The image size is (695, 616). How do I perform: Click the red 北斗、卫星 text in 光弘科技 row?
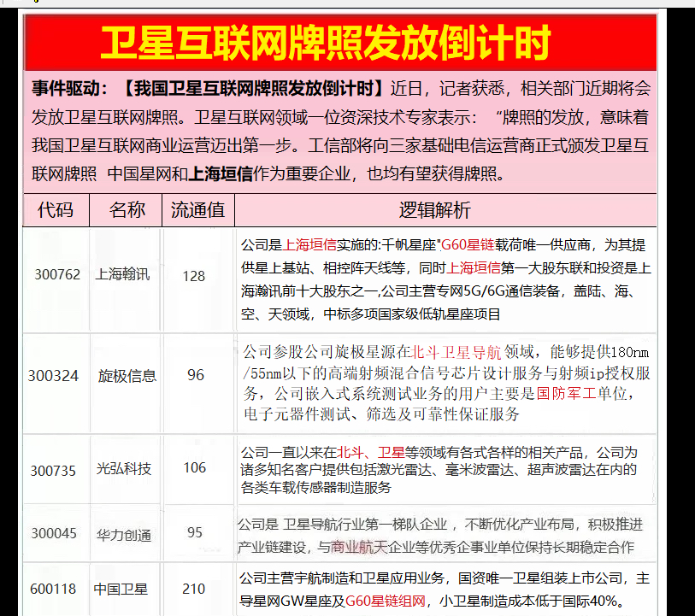tap(371, 452)
